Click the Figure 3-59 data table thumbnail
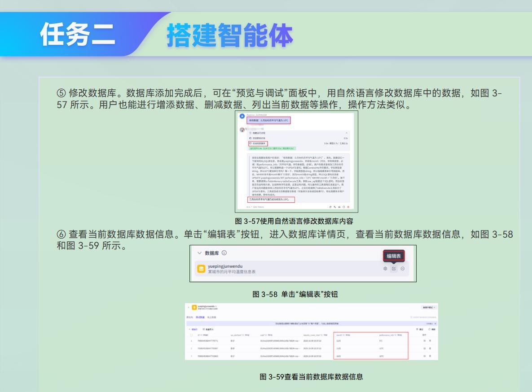Screen dimensions: 532x392 click(312, 331)
